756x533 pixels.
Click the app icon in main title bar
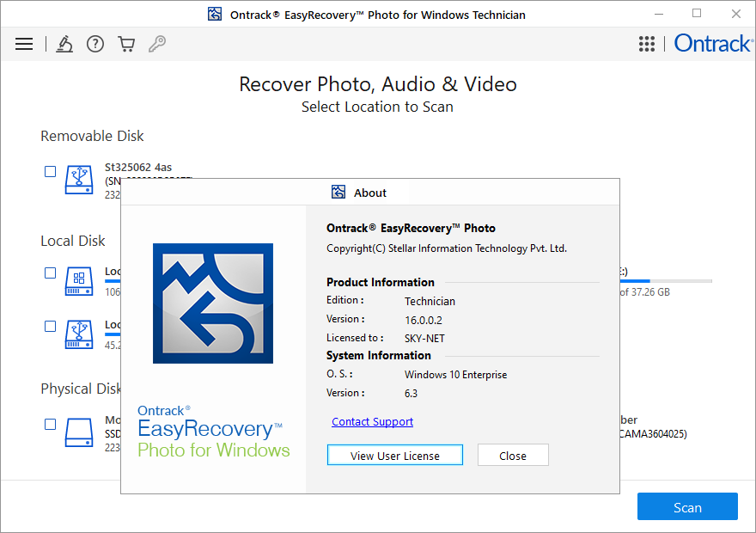coord(215,14)
